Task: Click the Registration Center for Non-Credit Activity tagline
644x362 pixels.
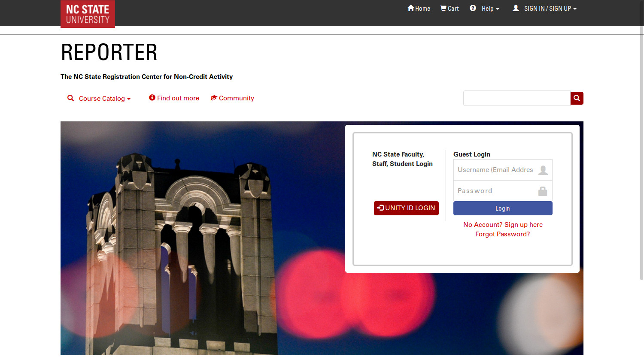Action: tap(146, 76)
